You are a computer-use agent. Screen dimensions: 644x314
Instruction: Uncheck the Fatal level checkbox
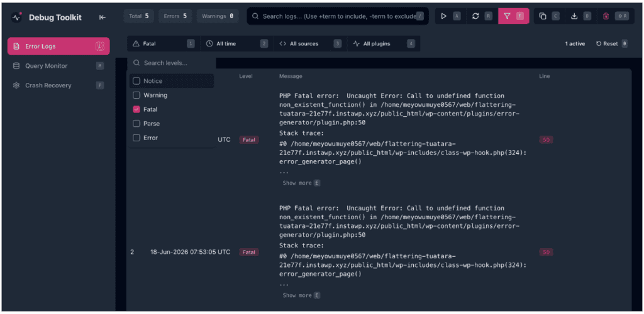coord(136,109)
